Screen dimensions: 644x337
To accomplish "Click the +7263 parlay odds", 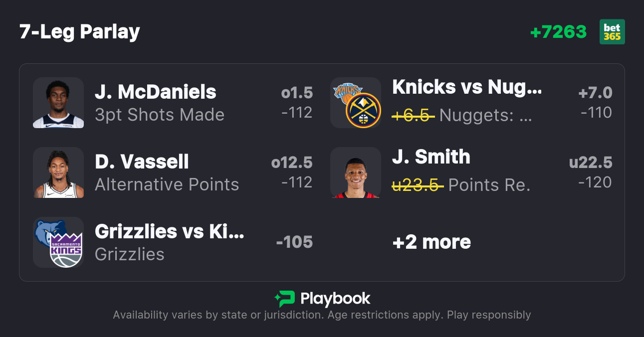I will [558, 32].
